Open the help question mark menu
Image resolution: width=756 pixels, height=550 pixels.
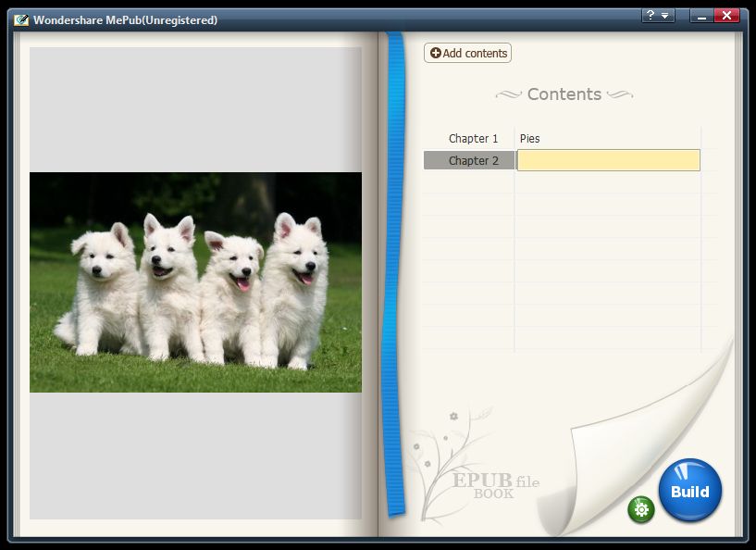(x=658, y=16)
